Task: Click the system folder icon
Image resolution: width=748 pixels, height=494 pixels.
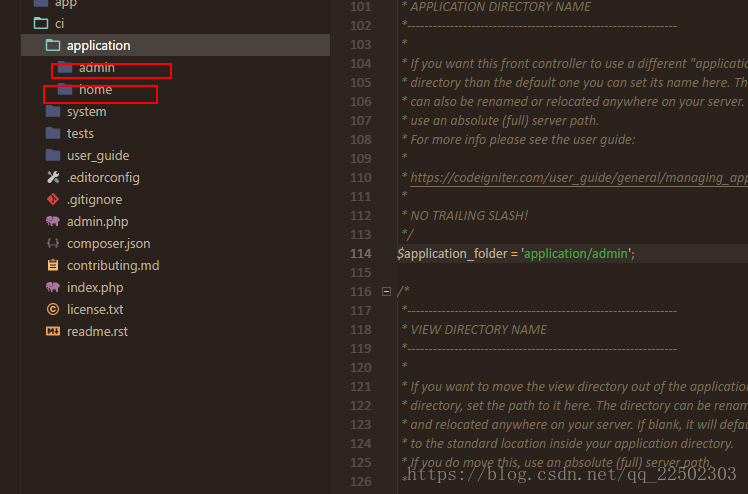Action: (53, 112)
